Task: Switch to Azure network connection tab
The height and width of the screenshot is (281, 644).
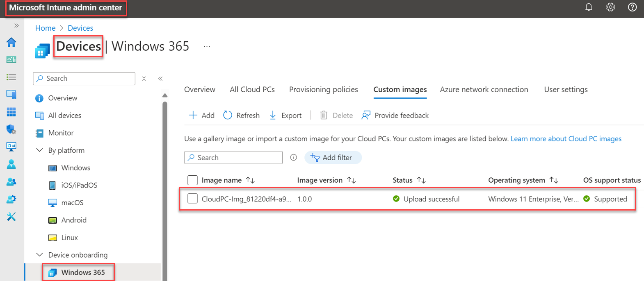Action: (x=484, y=89)
